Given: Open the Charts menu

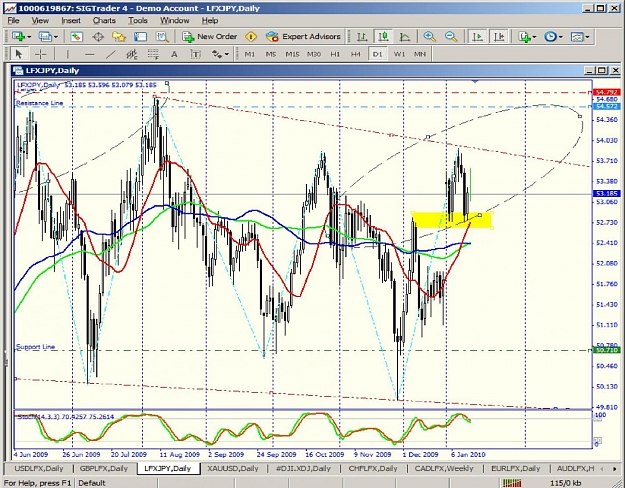Looking at the screenshot, I should [104, 21].
